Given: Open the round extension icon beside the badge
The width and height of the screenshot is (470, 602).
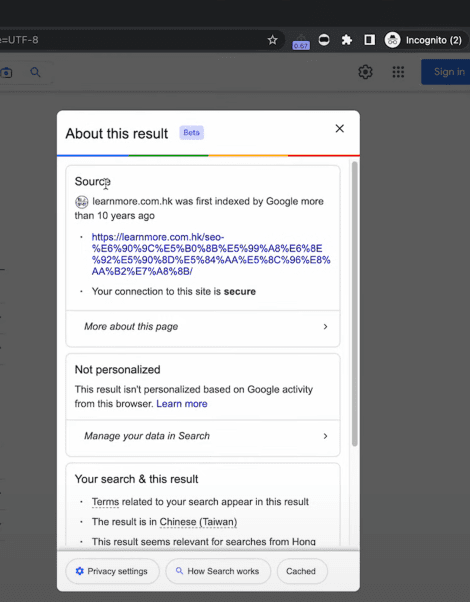Looking at the screenshot, I should pyautogui.click(x=324, y=40).
